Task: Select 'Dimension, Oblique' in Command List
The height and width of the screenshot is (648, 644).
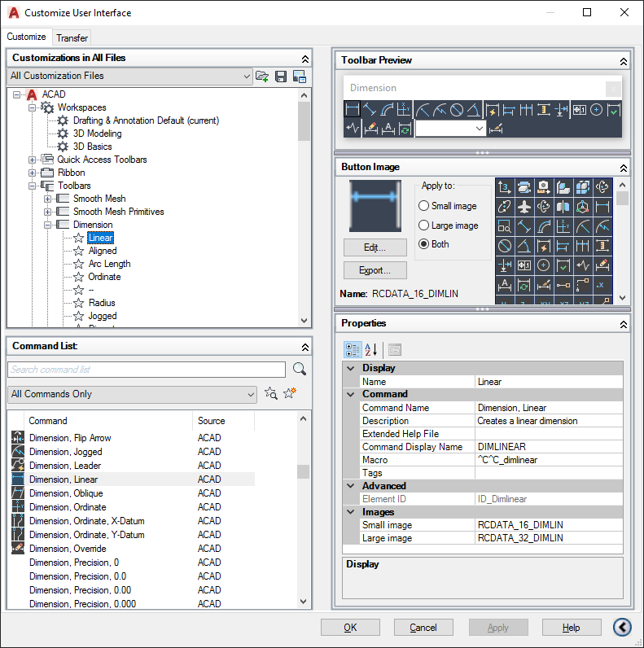Action: coord(66,493)
